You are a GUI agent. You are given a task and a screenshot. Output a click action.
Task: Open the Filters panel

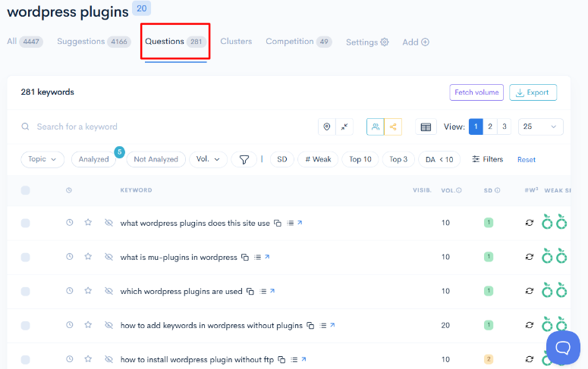coord(487,159)
